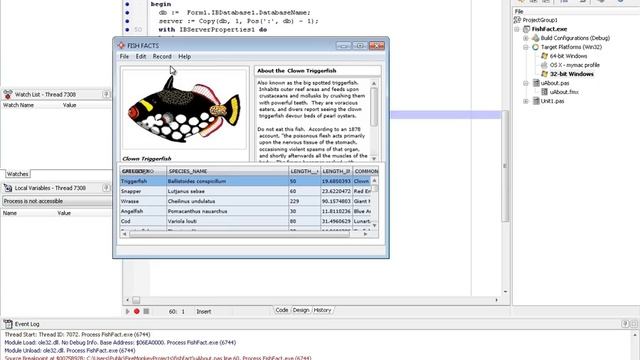This screenshot has height=360, width=640.
Task: Select OS X - mymac profile platform
Action: pyautogui.click(x=574, y=65)
